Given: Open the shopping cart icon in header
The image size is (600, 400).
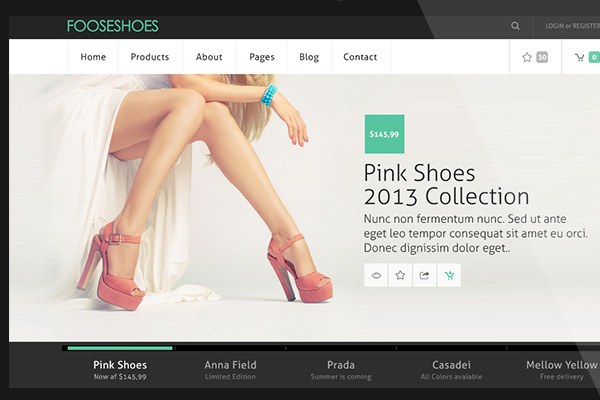Looking at the screenshot, I should (x=579, y=57).
